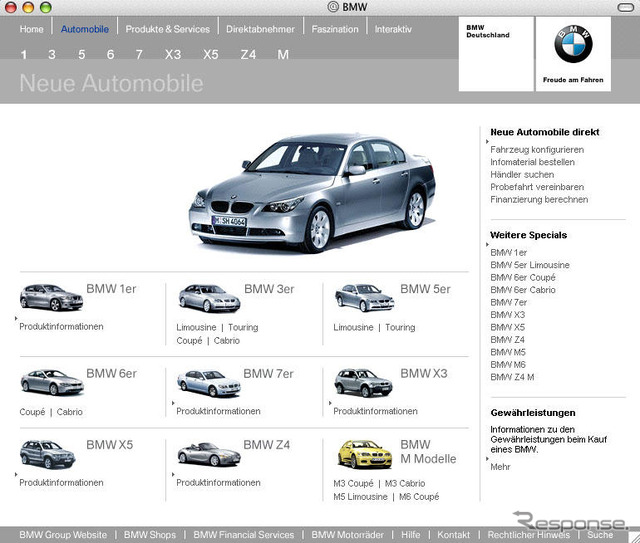640x543 pixels.
Task: Open BMW 3er Coupé link
Action: coord(189,340)
